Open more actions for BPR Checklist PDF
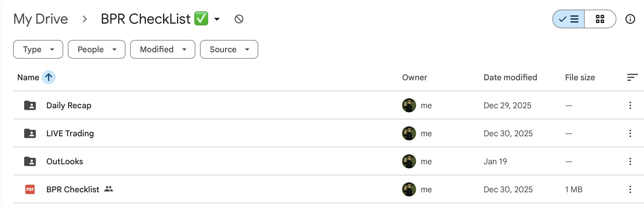Screen dimensions: 644x206 point(630,189)
